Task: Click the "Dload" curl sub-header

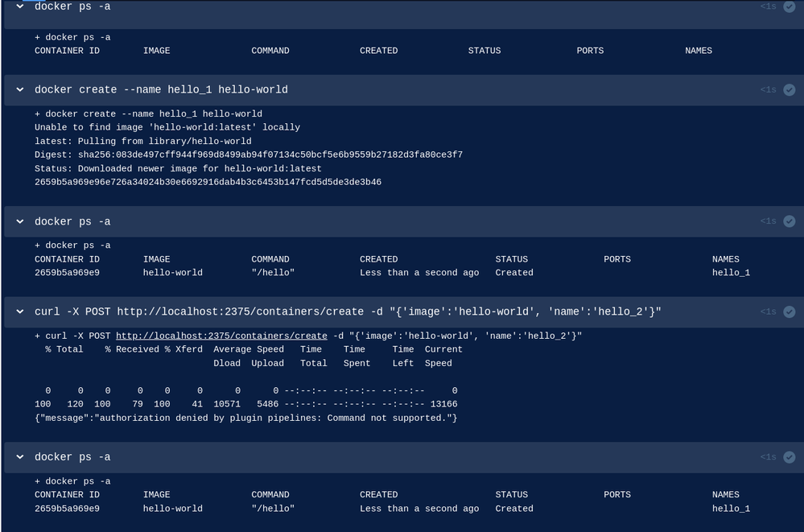Action: click(227, 363)
